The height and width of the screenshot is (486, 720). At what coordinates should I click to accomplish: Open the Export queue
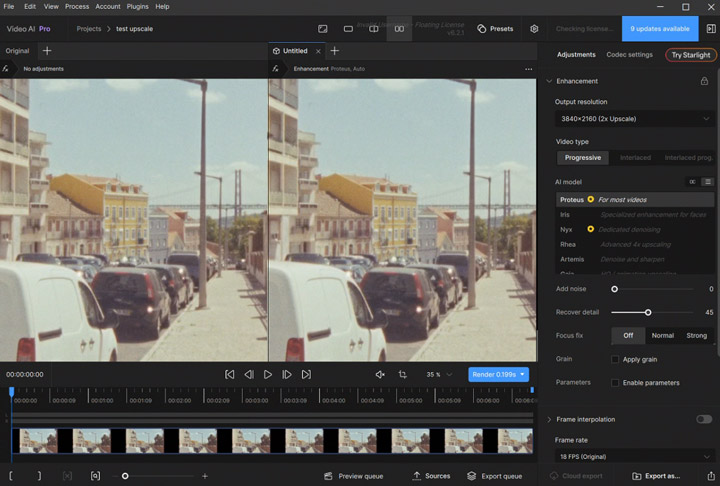click(x=495, y=476)
